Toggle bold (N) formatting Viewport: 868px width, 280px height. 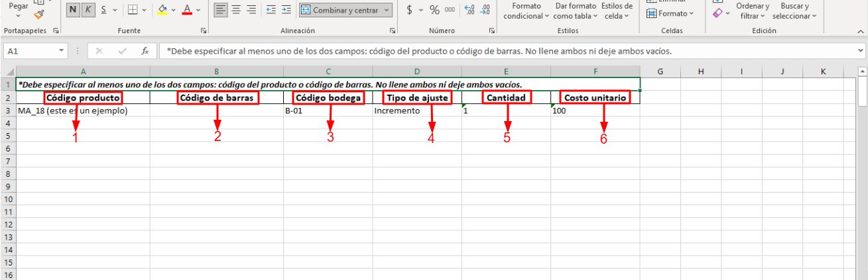(72, 10)
